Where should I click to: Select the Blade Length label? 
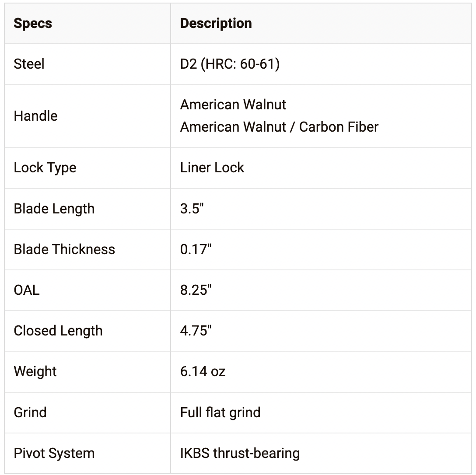[54, 209]
